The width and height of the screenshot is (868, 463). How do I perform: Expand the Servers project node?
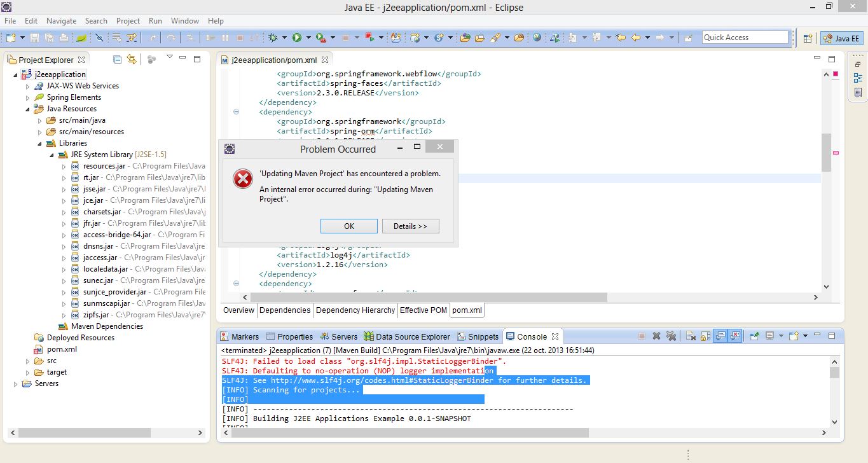(x=16, y=384)
